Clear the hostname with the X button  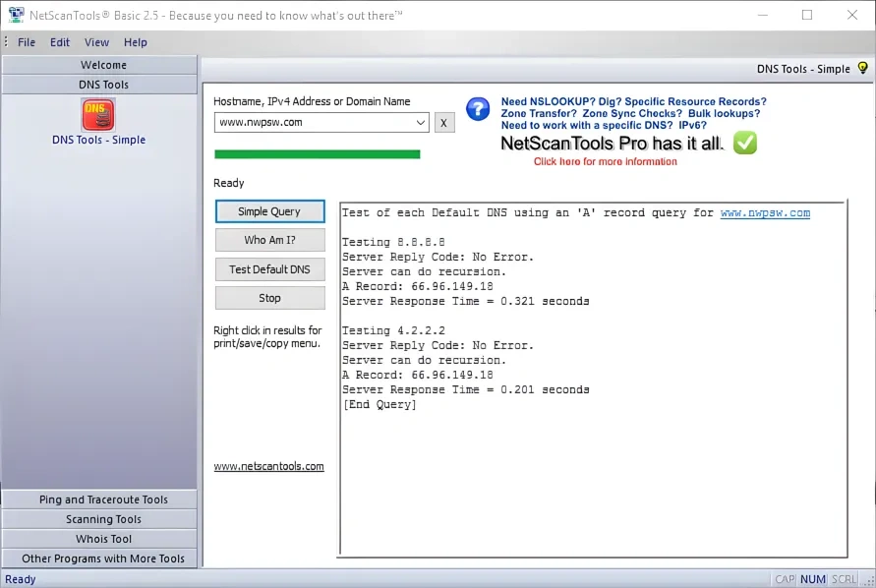(444, 123)
